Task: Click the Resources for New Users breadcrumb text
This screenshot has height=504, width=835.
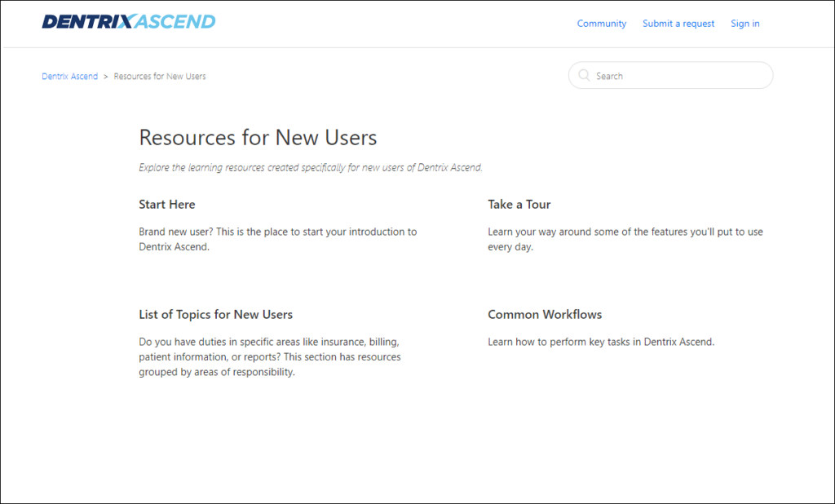Action: [160, 76]
